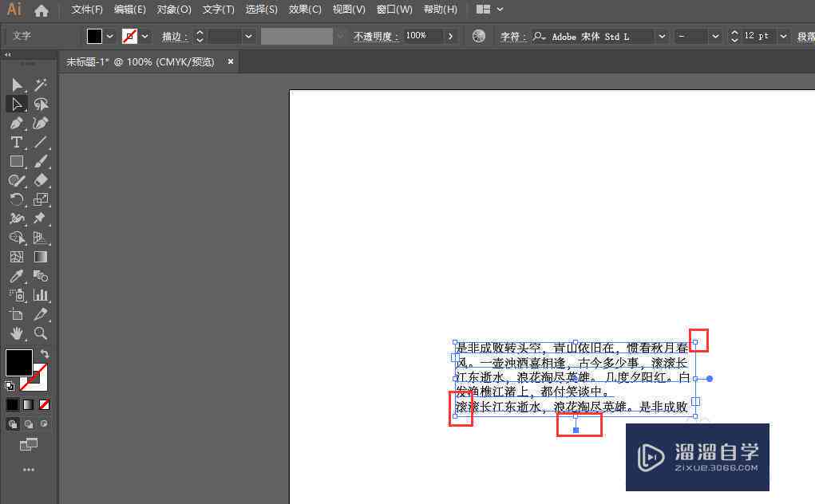The width and height of the screenshot is (815, 504).
Task: Select the Warp tool
Action: [17, 218]
